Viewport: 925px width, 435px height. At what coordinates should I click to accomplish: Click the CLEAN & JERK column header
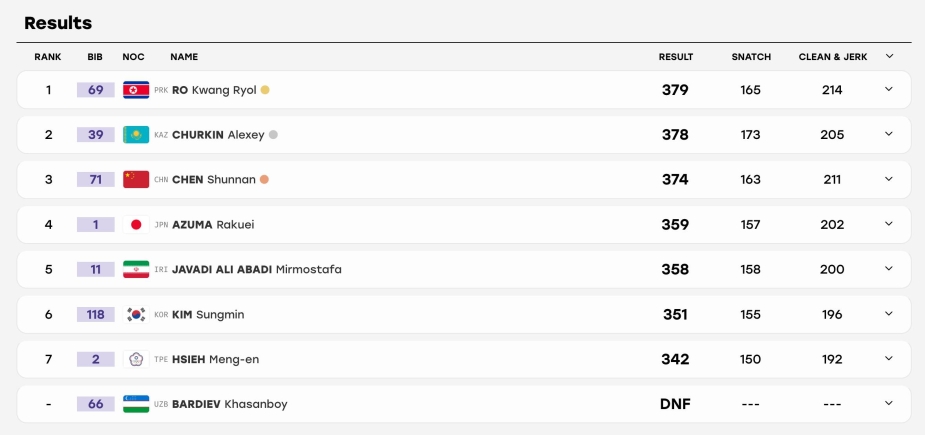point(833,57)
